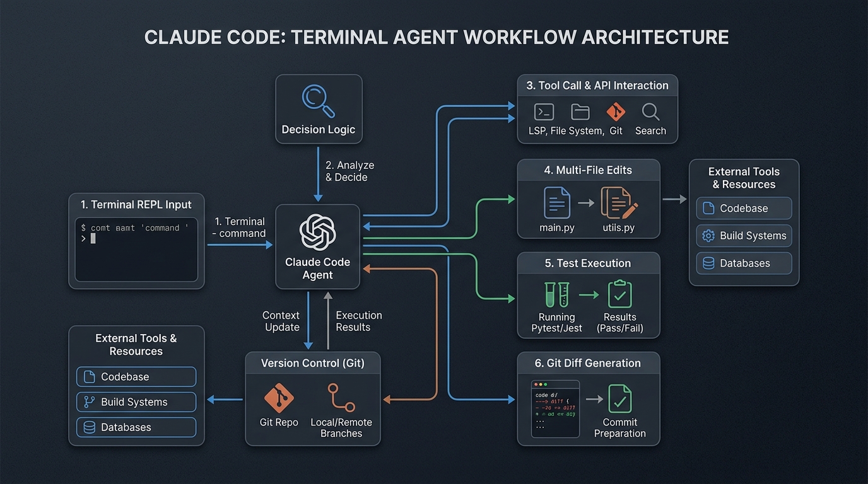The height and width of the screenshot is (484, 868).
Task: Click the orange Git Repo icon
Action: click(x=279, y=398)
